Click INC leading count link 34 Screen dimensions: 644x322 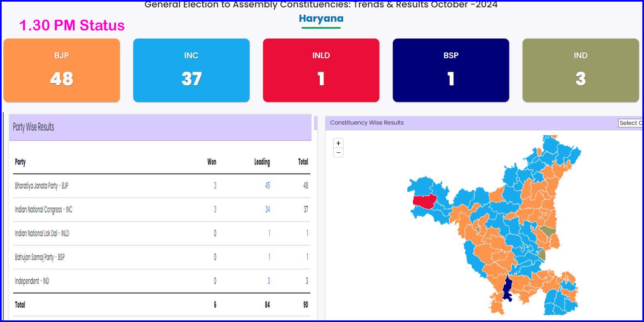click(267, 209)
